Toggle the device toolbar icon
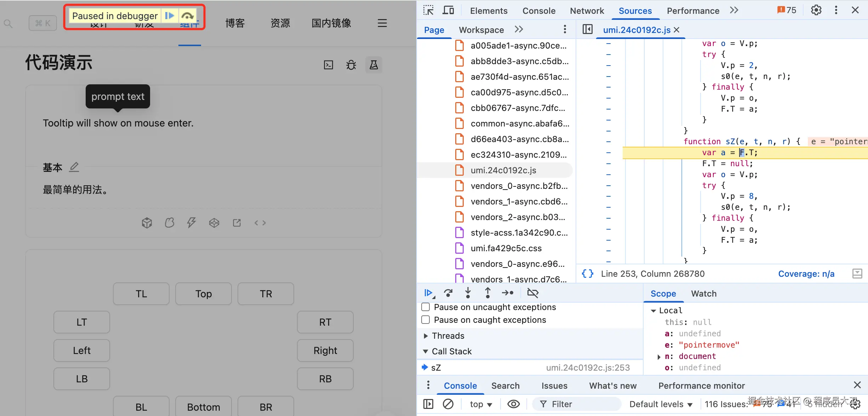 coord(448,11)
